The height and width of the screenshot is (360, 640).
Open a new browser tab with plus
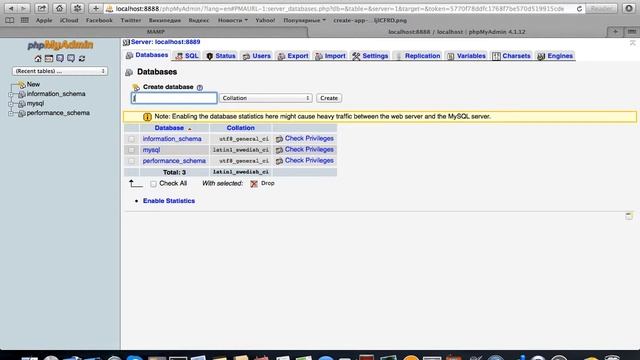[x=615, y=32]
